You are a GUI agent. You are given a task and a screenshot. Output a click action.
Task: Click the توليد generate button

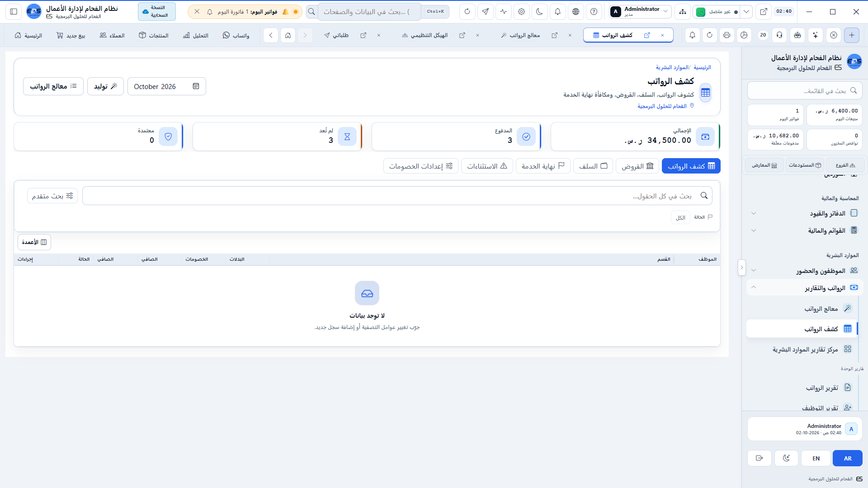(x=105, y=86)
